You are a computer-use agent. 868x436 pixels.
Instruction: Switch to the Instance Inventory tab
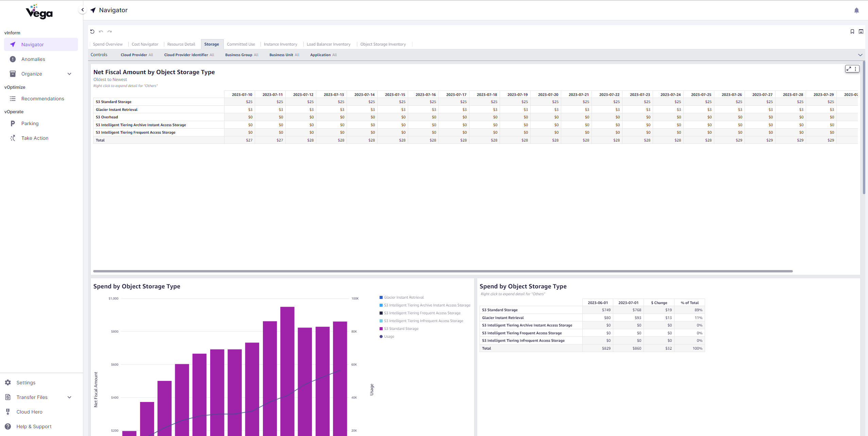[x=280, y=44]
